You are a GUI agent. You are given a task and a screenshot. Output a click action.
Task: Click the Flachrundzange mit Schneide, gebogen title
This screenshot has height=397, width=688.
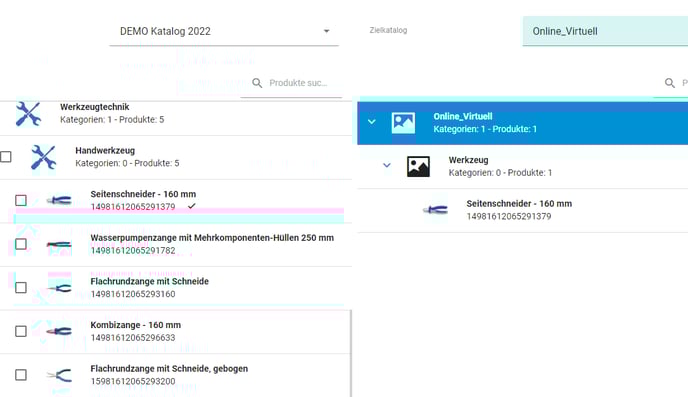pos(169,368)
